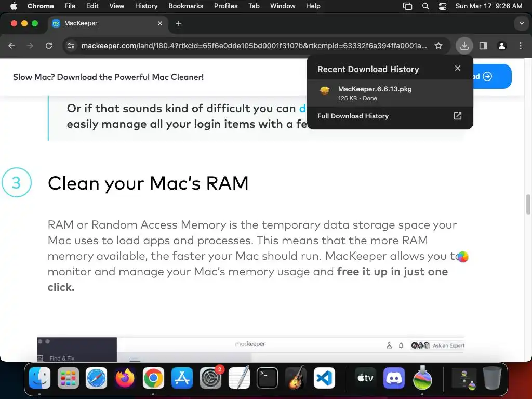Click the date and time in menu bar
Viewport: 532px width, 399px height.
488,6
